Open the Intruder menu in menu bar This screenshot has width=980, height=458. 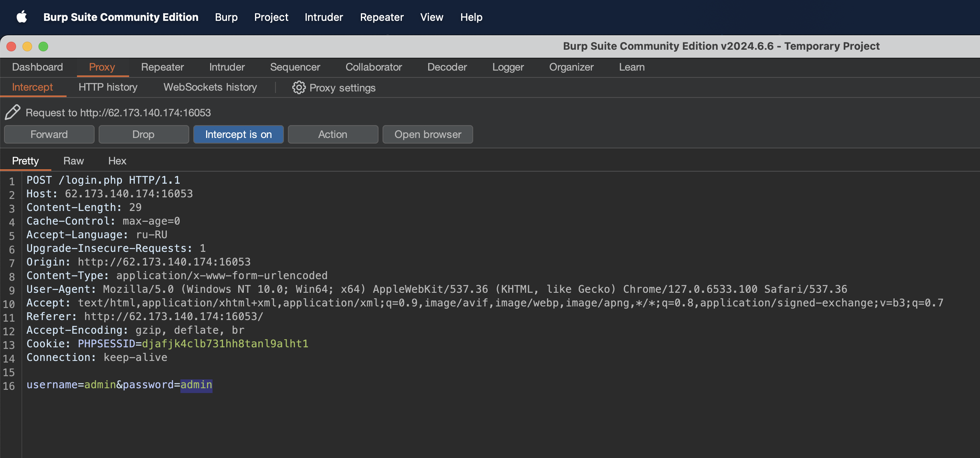tap(324, 17)
